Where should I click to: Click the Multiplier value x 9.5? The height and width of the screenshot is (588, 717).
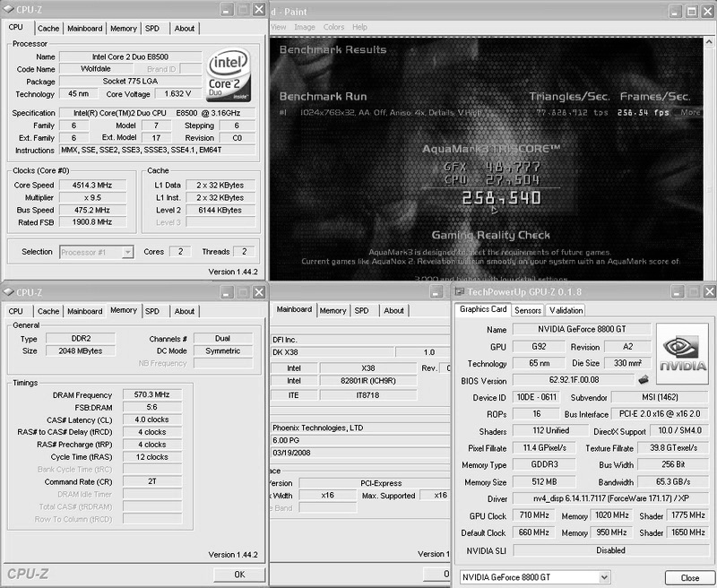[93, 197]
